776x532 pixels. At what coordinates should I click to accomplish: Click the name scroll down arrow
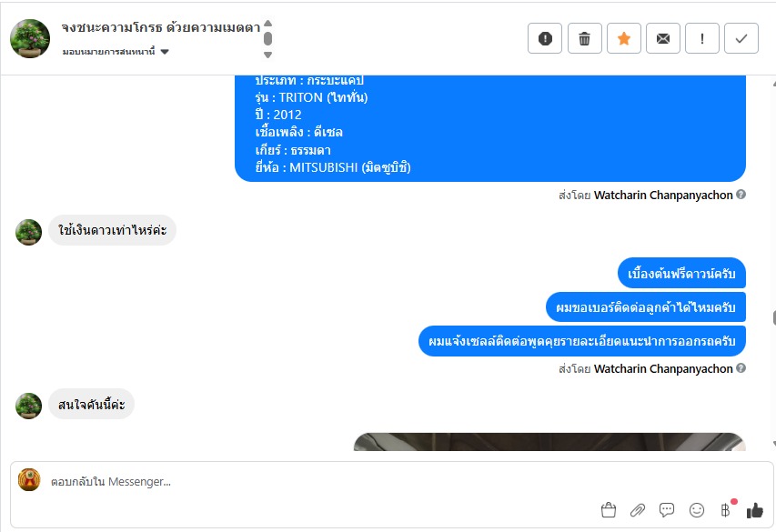267,55
